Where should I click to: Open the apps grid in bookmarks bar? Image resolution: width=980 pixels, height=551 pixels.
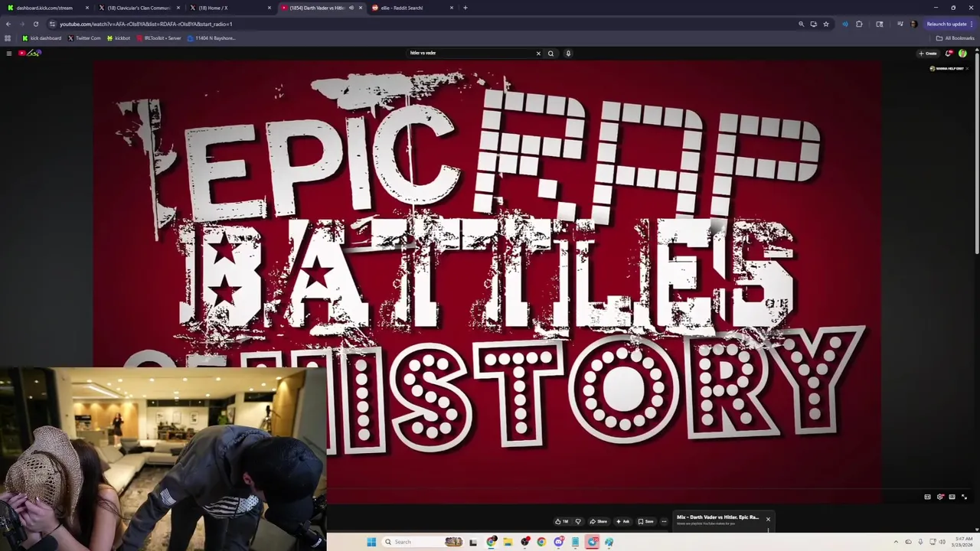coord(8,37)
